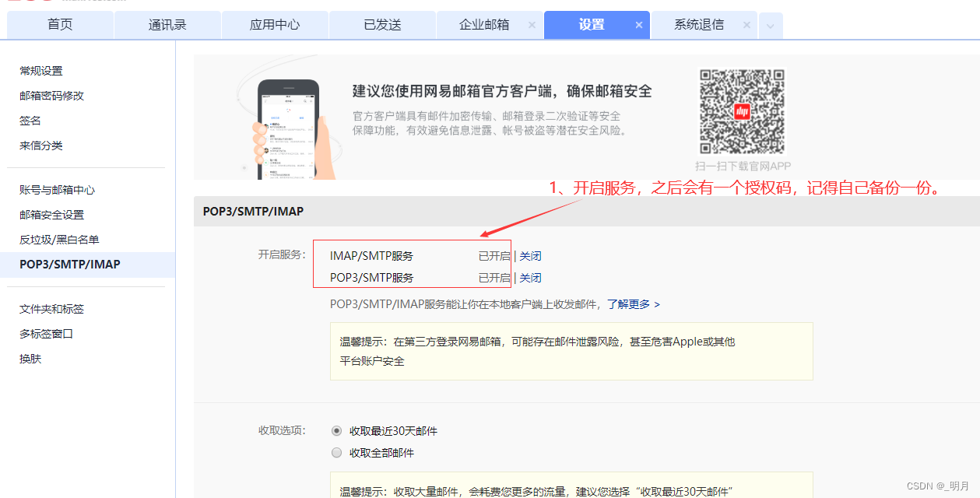980x498 pixels.
Task: Switch to the 企业邮箱 tab
Action: tap(484, 25)
